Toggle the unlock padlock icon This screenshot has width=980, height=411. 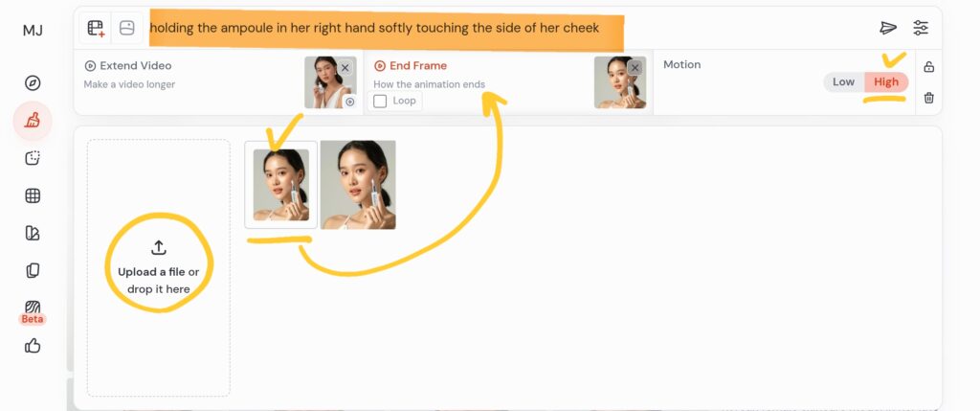(928, 67)
